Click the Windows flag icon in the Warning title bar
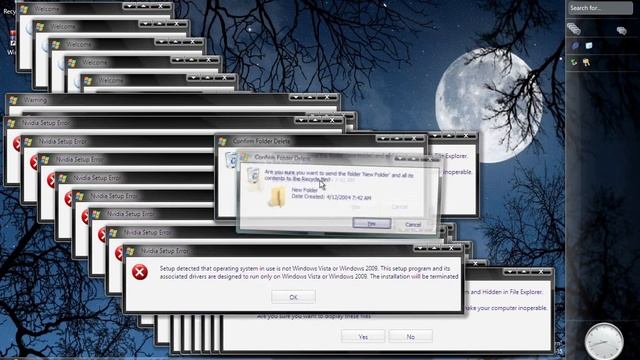The image size is (640, 360). (13, 100)
